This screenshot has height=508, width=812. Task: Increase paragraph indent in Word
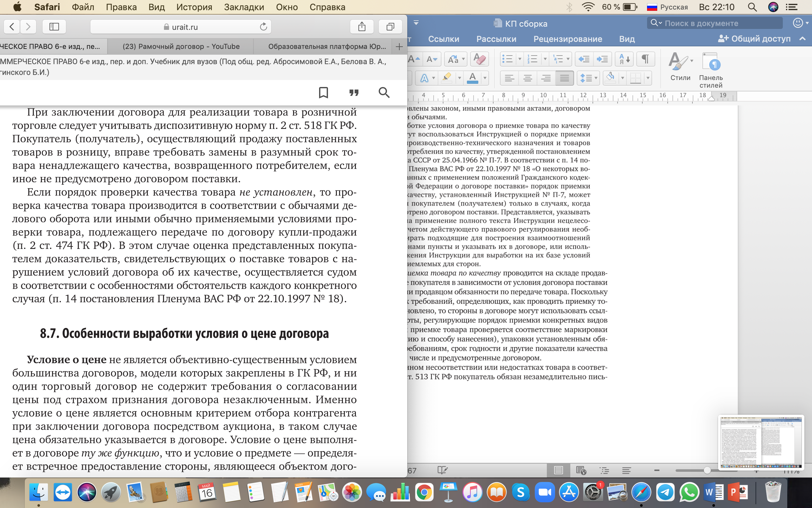tap(602, 59)
